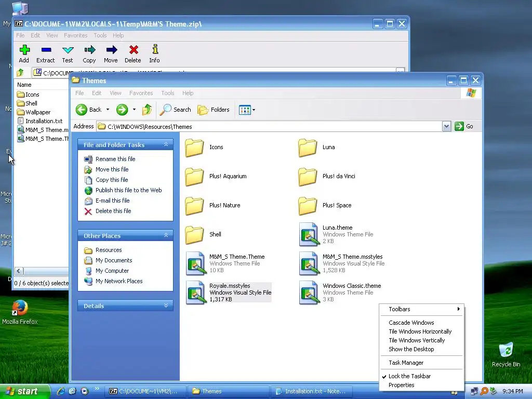Select the Plus! Aquarium folder icon
532x399 pixels.
194,177
